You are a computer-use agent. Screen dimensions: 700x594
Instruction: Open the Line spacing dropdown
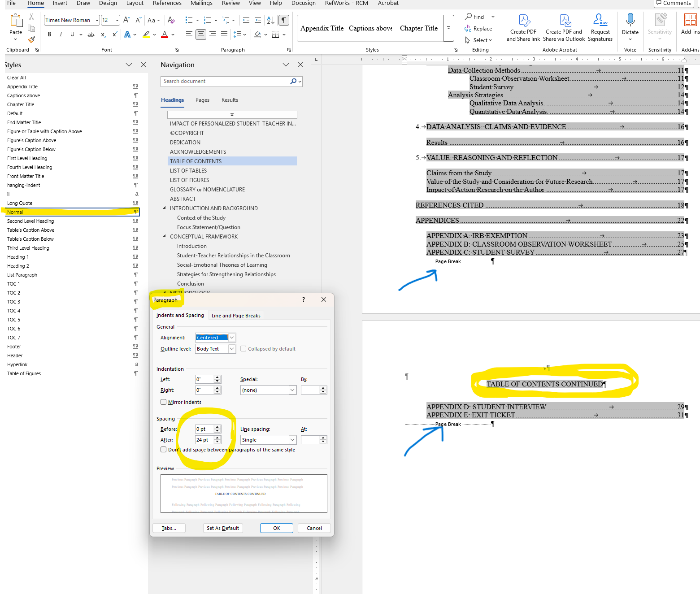(x=292, y=440)
